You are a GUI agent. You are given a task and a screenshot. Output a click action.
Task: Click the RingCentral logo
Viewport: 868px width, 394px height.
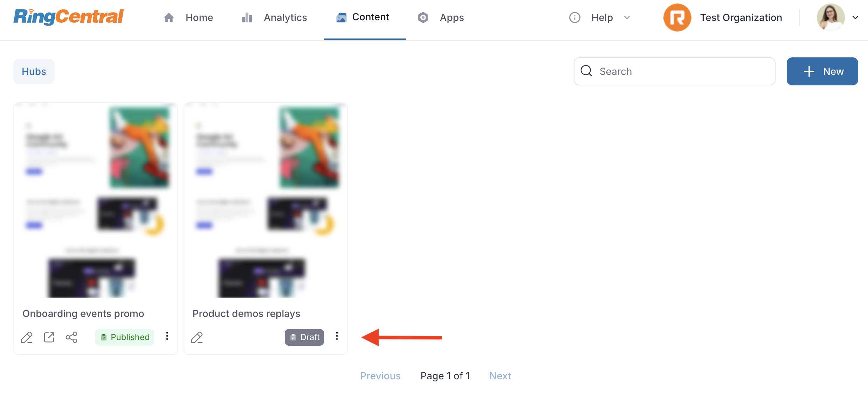coord(69,17)
